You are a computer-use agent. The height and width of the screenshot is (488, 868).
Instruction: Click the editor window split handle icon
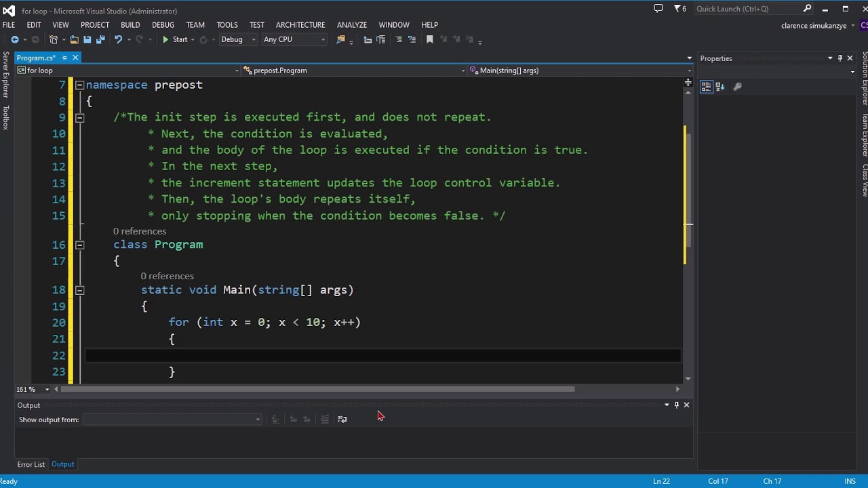688,83
